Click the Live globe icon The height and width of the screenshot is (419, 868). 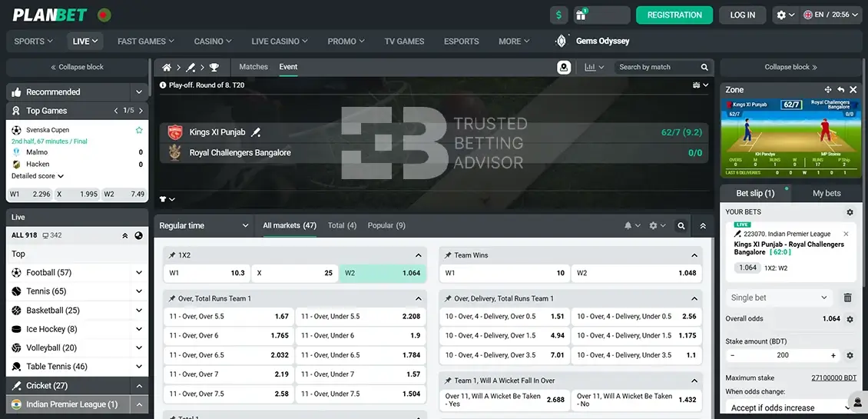[138, 235]
